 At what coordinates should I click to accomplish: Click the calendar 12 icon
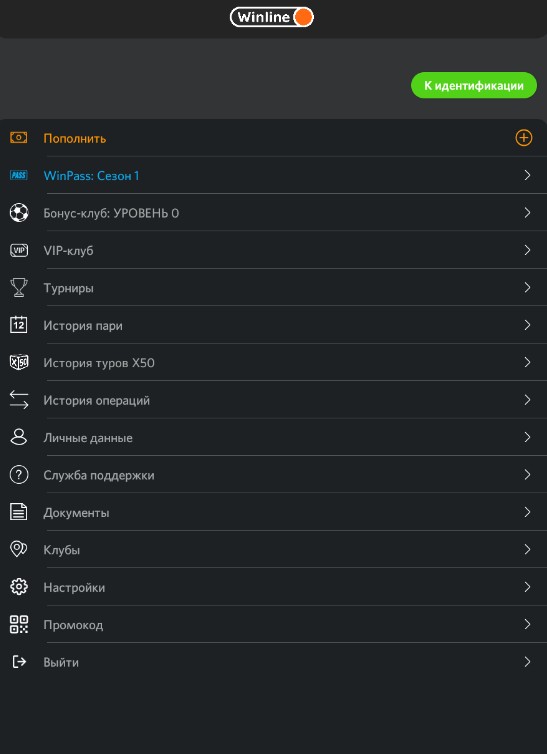point(19,325)
